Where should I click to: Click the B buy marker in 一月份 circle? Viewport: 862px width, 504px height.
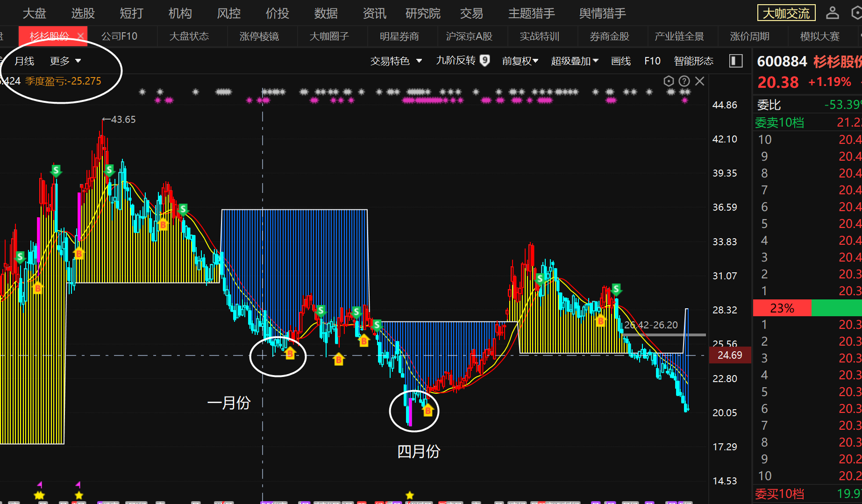coord(290,354)
